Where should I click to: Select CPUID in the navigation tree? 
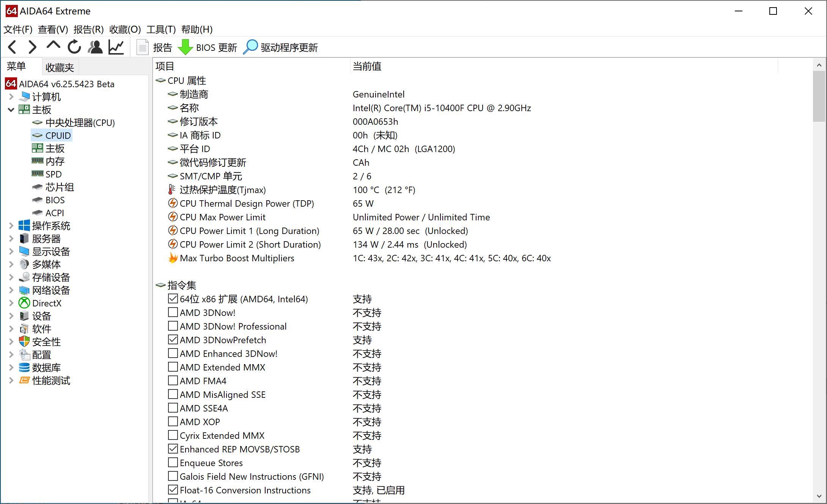(58, 135)
